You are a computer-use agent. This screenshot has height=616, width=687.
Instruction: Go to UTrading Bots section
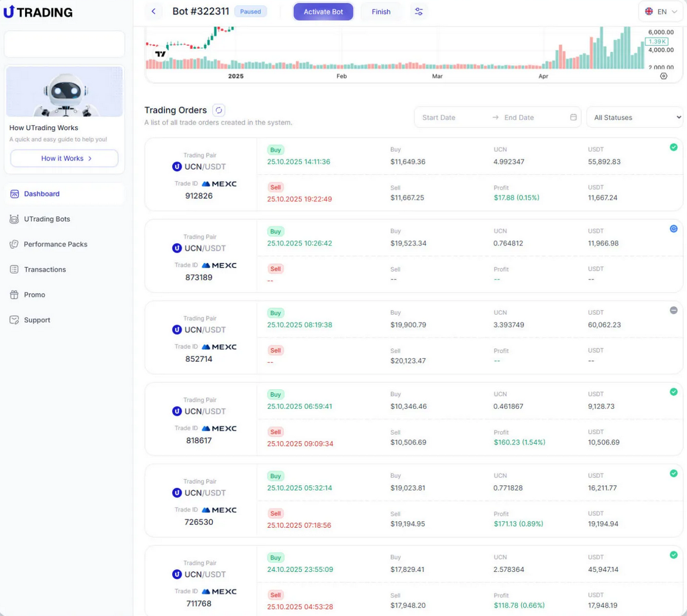click(47, 219)
